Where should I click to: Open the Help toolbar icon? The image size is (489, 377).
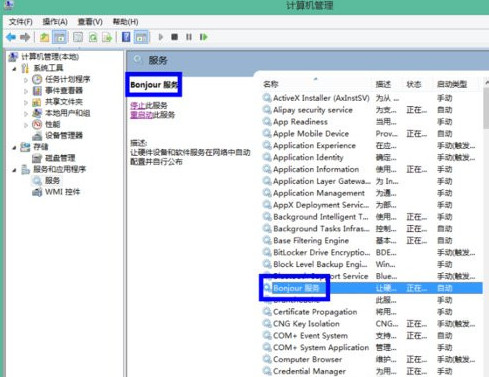point(126,37)
